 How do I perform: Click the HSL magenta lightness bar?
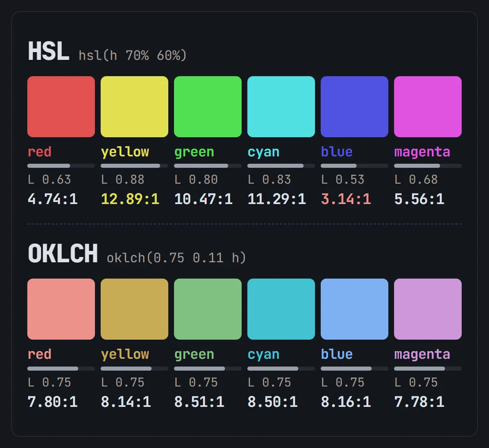pos(428,166)
